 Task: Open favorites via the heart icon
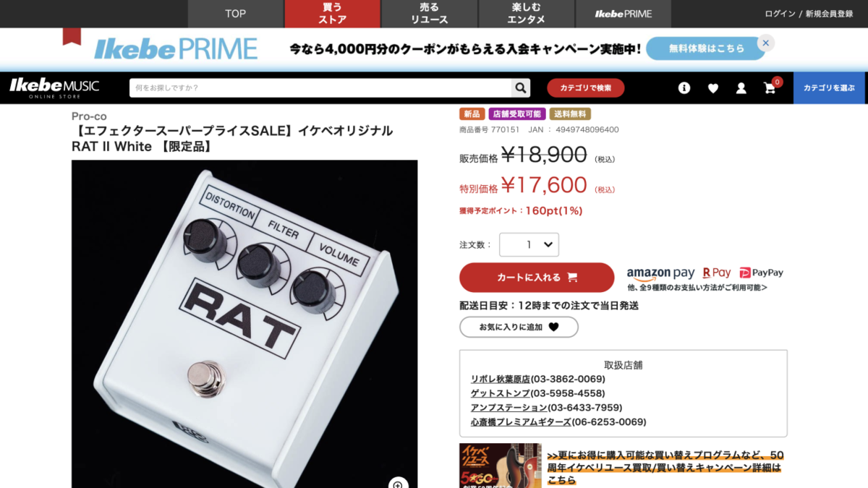click(713, 88)
